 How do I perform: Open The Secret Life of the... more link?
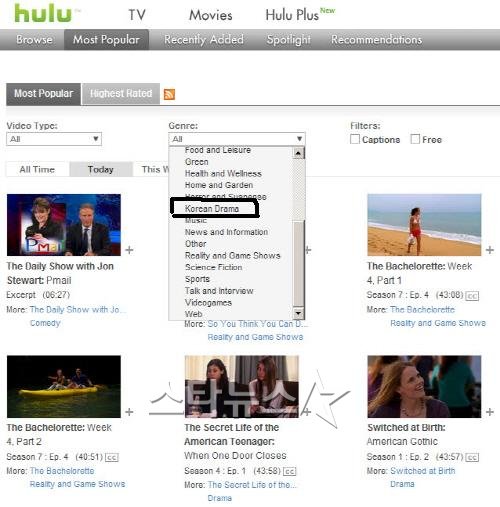tap(252, 485)
